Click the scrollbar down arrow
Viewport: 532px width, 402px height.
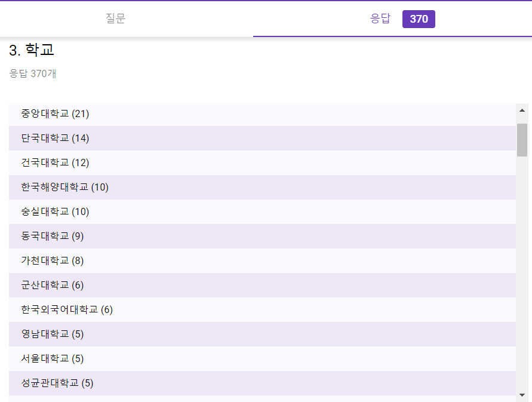(522, 395)
